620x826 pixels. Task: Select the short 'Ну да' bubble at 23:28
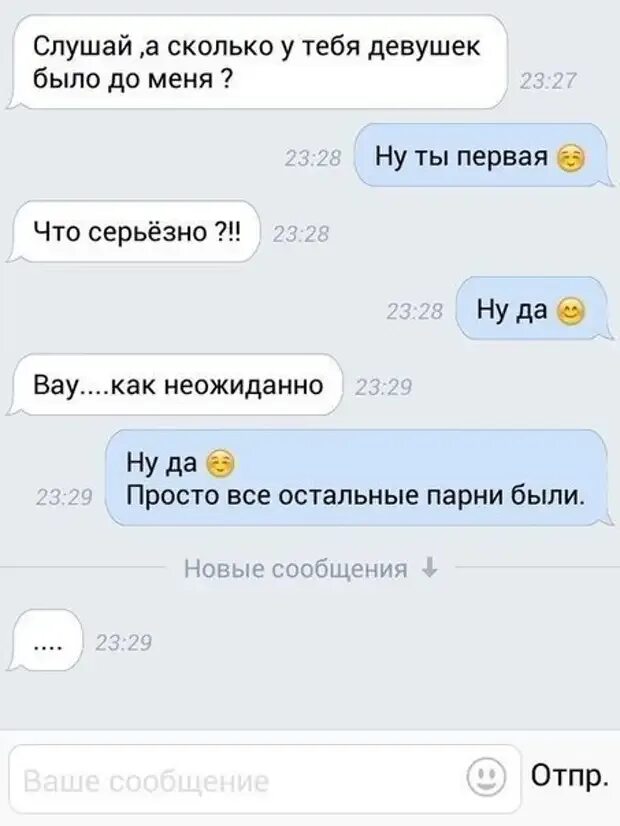[533, 309]
